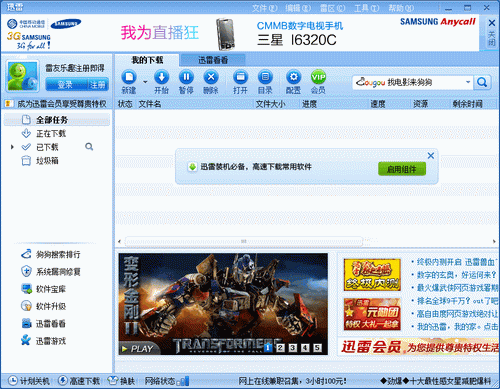Image resolution: width=500 pixels, height=389 pixels.
Task: Expand the 已下载 tree node arrow
Action: 12,147
